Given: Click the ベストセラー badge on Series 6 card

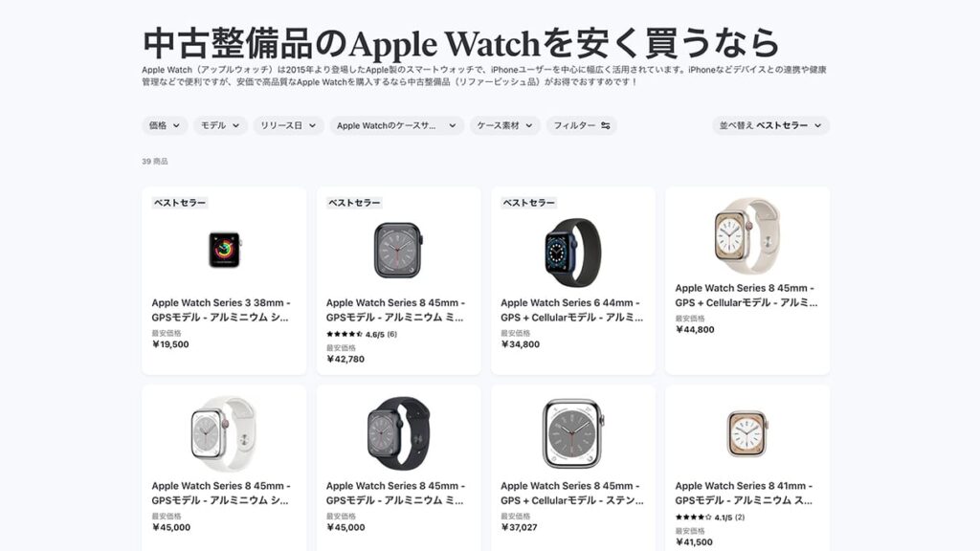Looking at the screenshot, I should click(528, 203).
